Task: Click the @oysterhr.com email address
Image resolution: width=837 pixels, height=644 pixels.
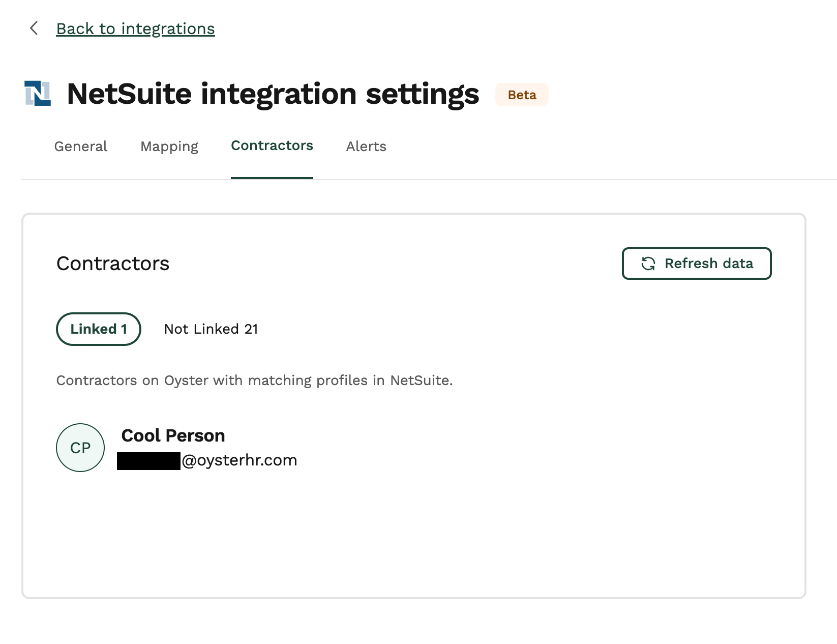Action: pyautogui.click(x=240, y=460)
